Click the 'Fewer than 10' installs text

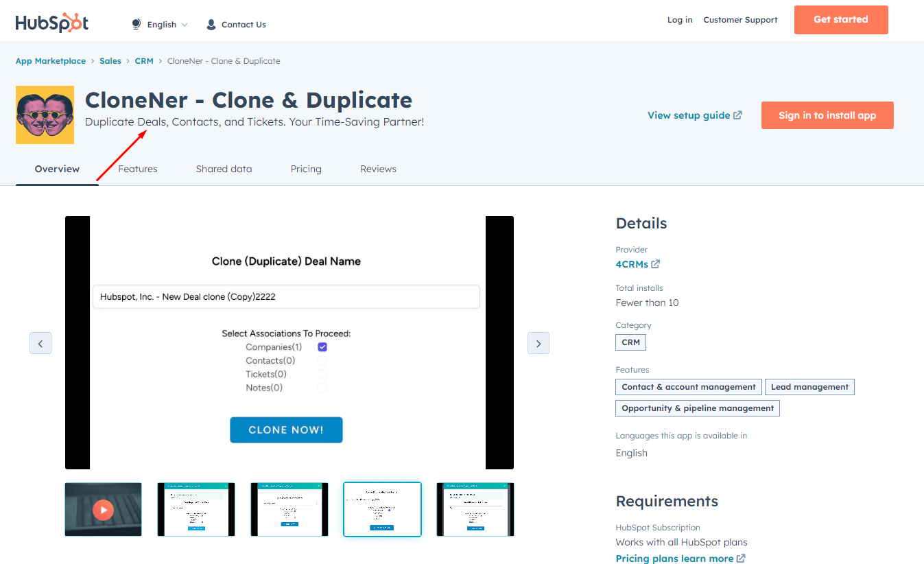[648, 303]
